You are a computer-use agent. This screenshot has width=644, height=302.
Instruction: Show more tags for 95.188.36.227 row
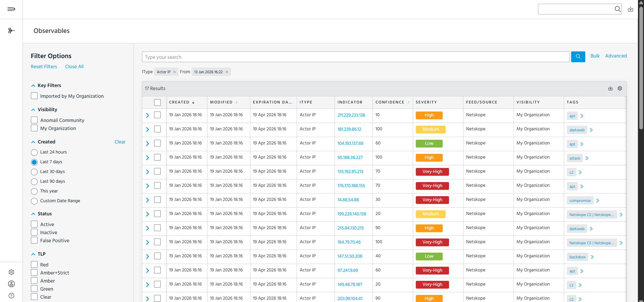tap(587, 158)
